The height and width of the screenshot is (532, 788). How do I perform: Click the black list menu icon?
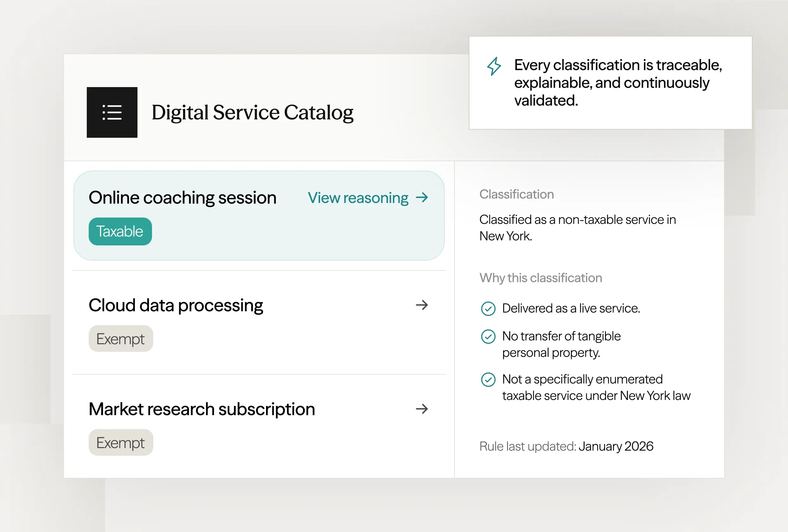point(112,112)
